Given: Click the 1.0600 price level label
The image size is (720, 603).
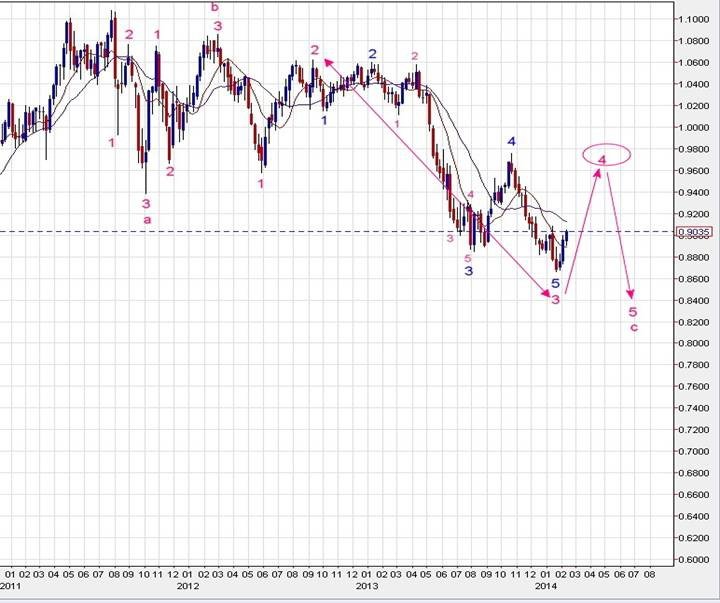Looking at the screenshot, I should pyautogui.click(x=694, y=62).
